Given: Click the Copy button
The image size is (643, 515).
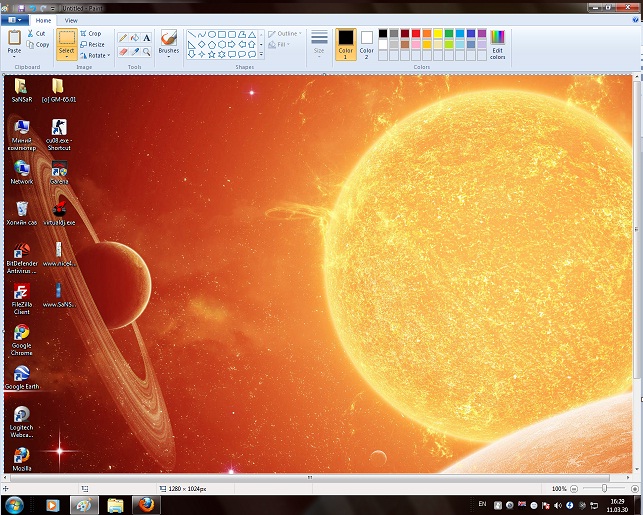Looking at the screenshot, I should (x=38, y=44).
